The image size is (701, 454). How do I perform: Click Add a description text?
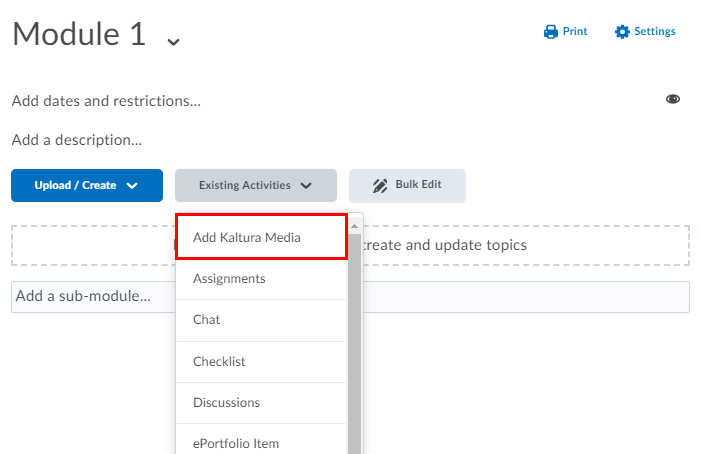coord(77,140)
